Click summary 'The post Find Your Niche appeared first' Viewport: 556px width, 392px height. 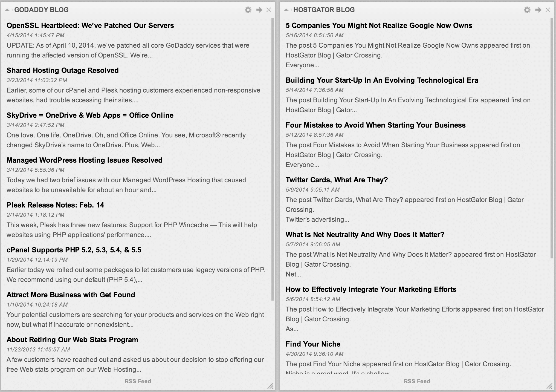pos(398,367)
